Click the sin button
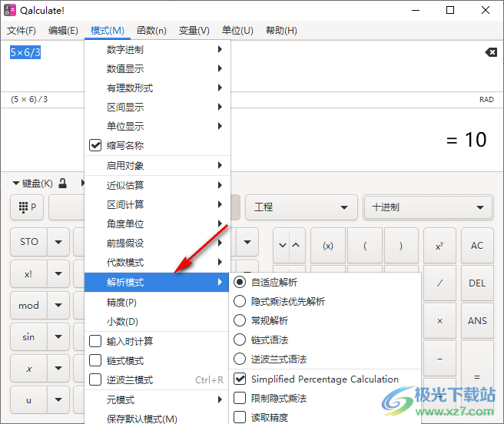 (x=29, y=337)
